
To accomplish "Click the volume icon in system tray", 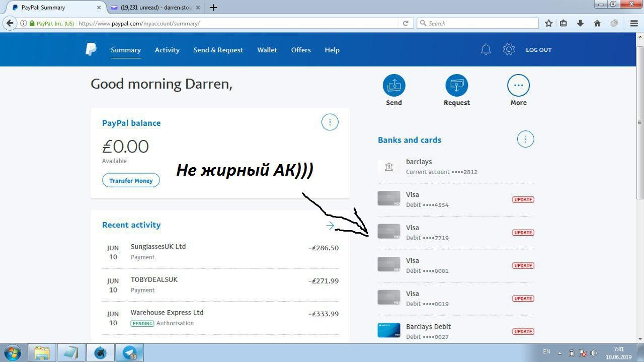I will pos(594,353).
